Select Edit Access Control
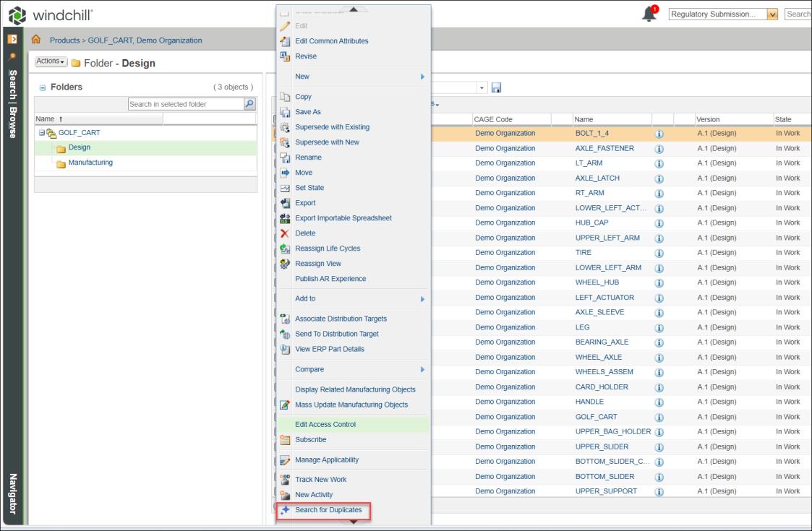Viewport: 812px width, 531px height. click(x=325, y=424)
